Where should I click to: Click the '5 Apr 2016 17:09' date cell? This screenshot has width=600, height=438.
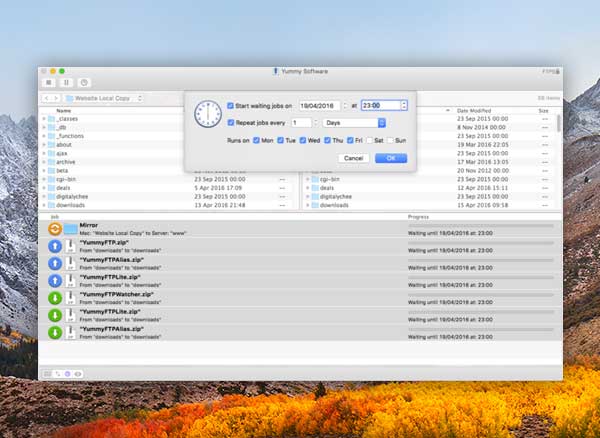218,188
